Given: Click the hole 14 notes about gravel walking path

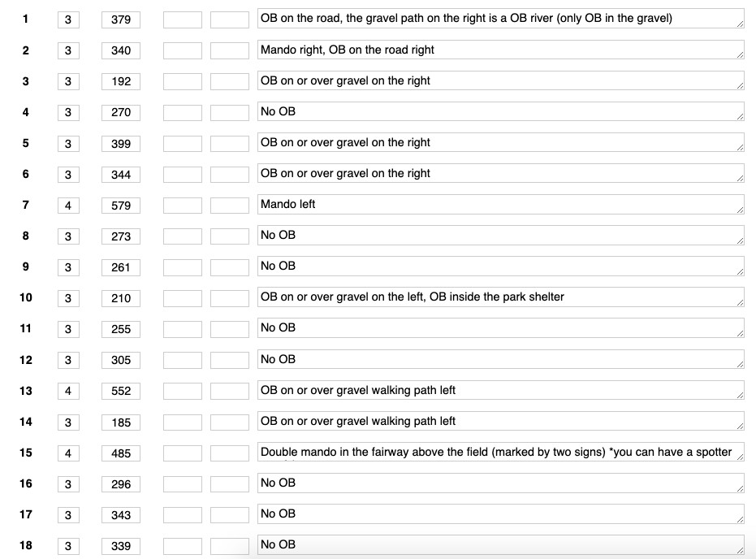Looking at the screenshot, I should point(499,422).
